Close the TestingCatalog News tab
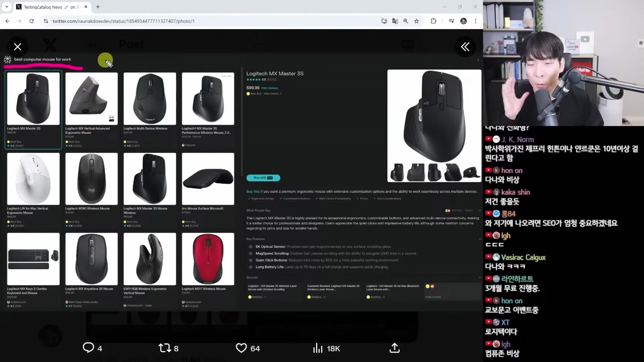The width and height of the screenshot is (644, 362). 86,7
